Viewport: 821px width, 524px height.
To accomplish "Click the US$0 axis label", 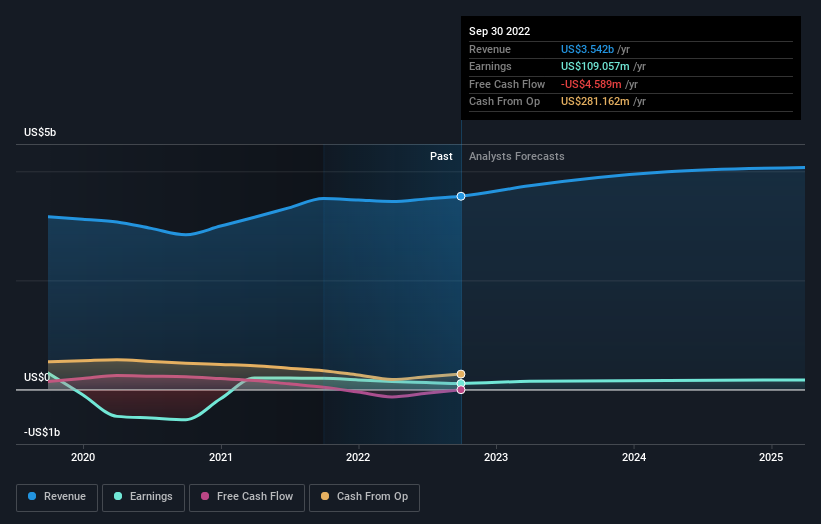I will click(37, 377).
